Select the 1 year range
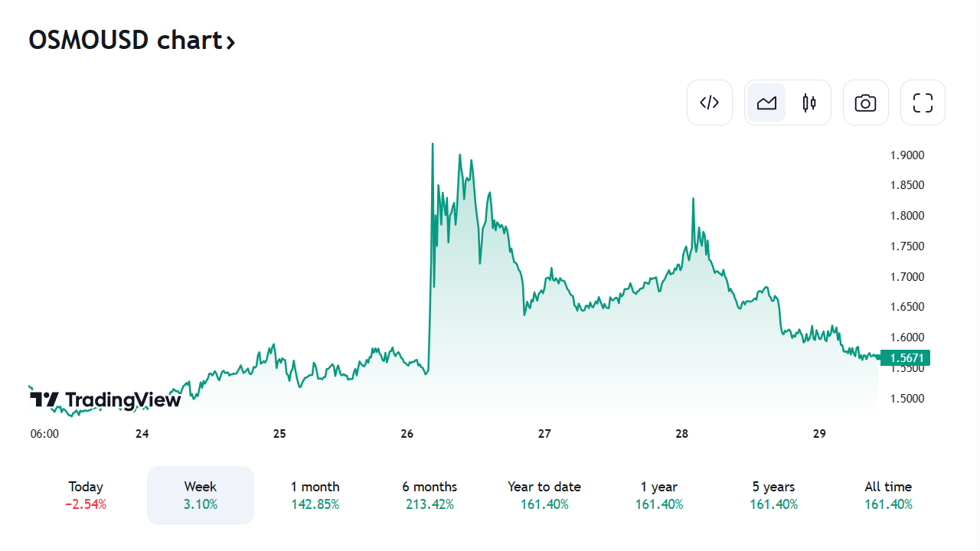 point(659,494)
